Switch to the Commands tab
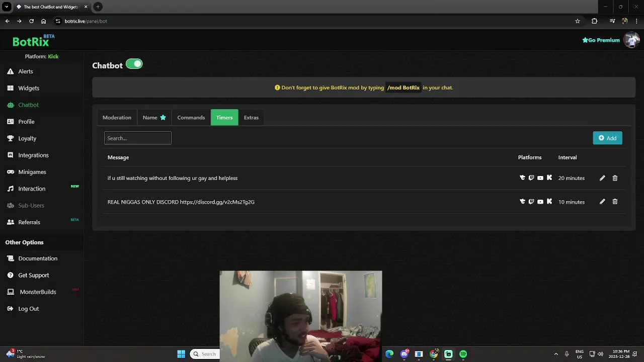 coord(191,118)
